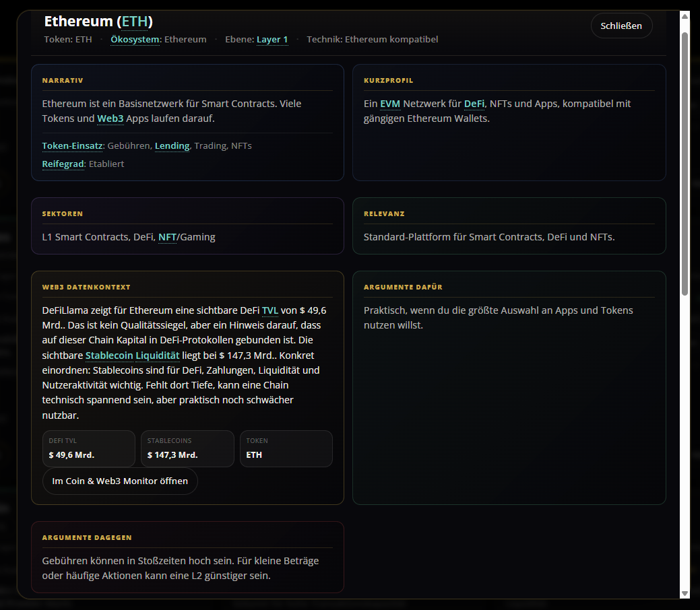Click the ARGUMENTE DAGEGEN heading

coord(87,537)
